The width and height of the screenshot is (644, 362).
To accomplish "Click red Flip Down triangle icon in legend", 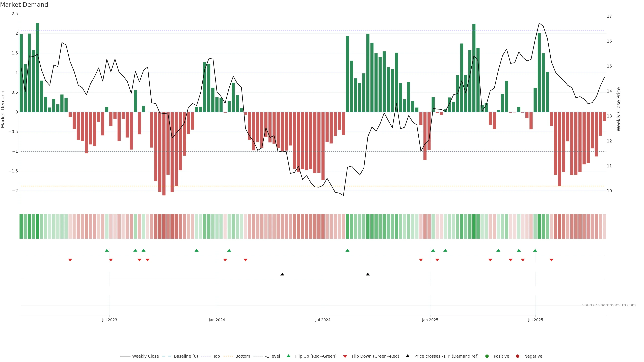I will pyautogui.click(x=345, y=356).
